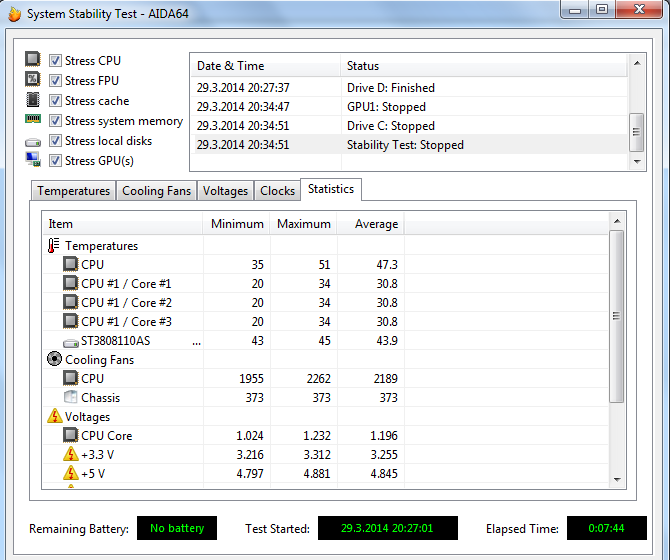Click the statistics list scroll up arrow
The width and height of the screenshot is (671, 560).
tap(617, 221)
